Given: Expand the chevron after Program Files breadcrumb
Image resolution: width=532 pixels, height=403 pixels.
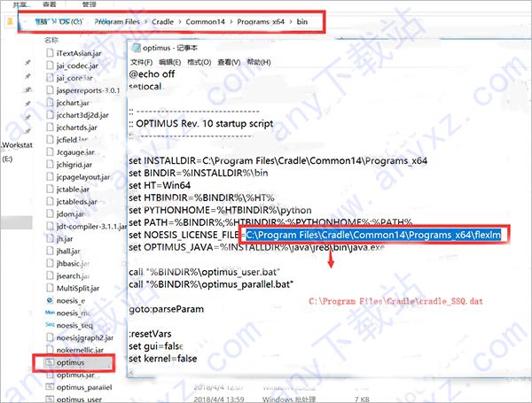Looking at the screenshot, I should (x=146, y=21).
